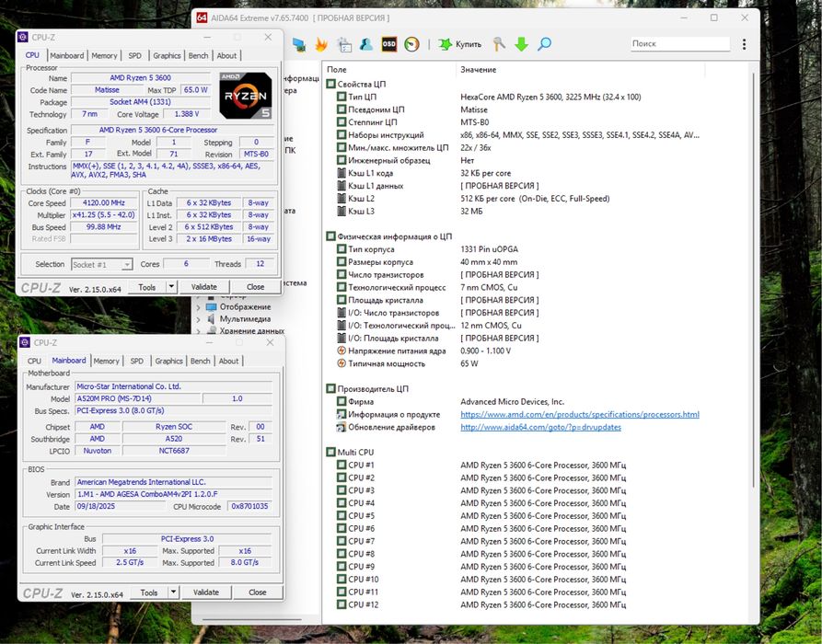Select the Наборы инструкций row
Viewport: 822px width, 644px height.
535,134
